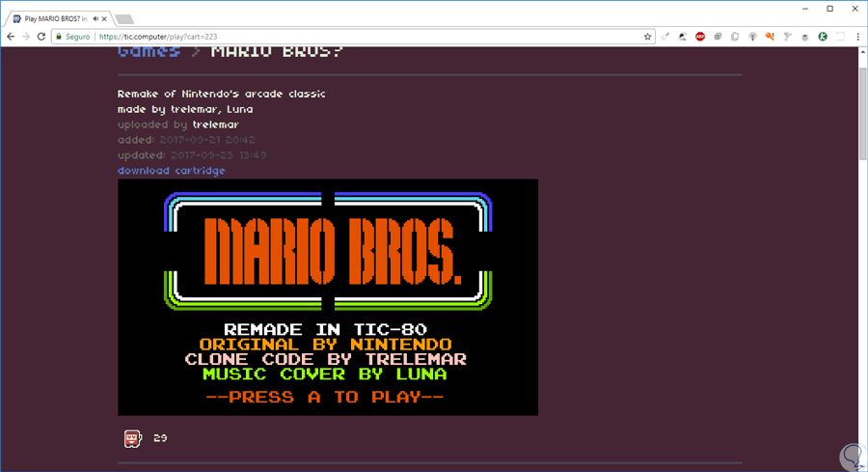868x472 pixels.
Task: Mute the tab using the speaker icon
Action: (x=95, y=19)
